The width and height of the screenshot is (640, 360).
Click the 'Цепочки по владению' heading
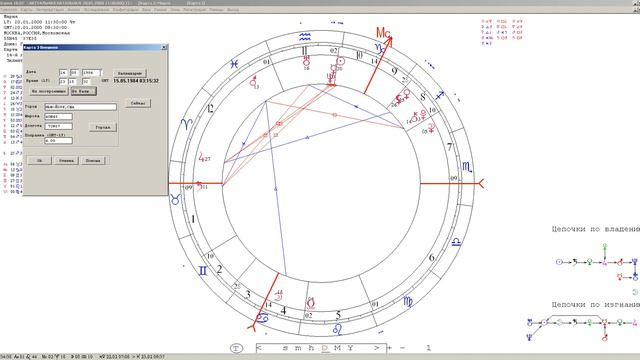[x=595, y=229]
